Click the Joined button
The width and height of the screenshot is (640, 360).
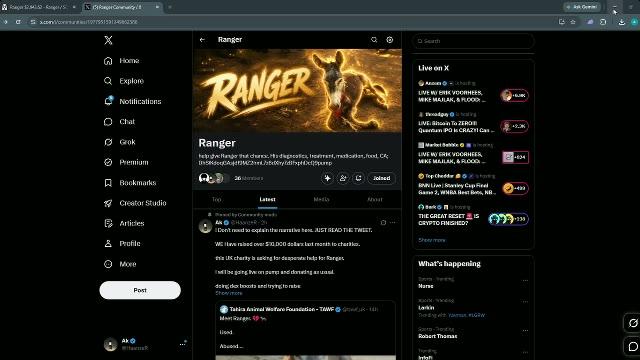pos(382,178)
